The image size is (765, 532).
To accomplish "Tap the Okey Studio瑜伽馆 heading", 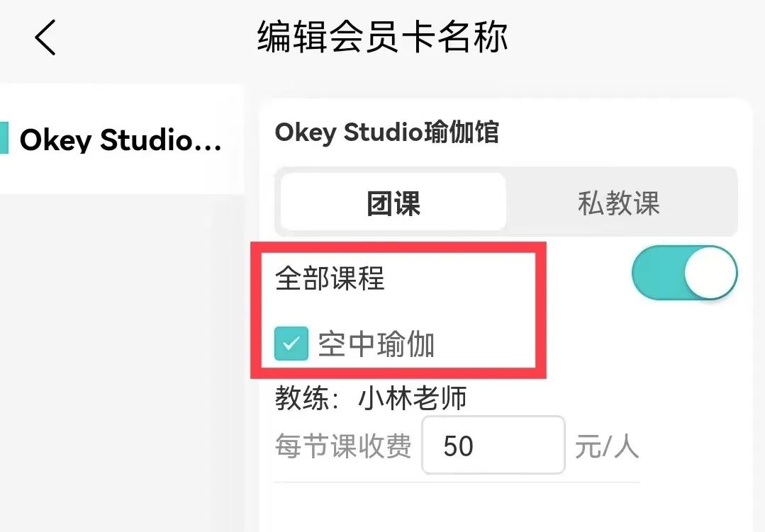I will pos(387,132).
